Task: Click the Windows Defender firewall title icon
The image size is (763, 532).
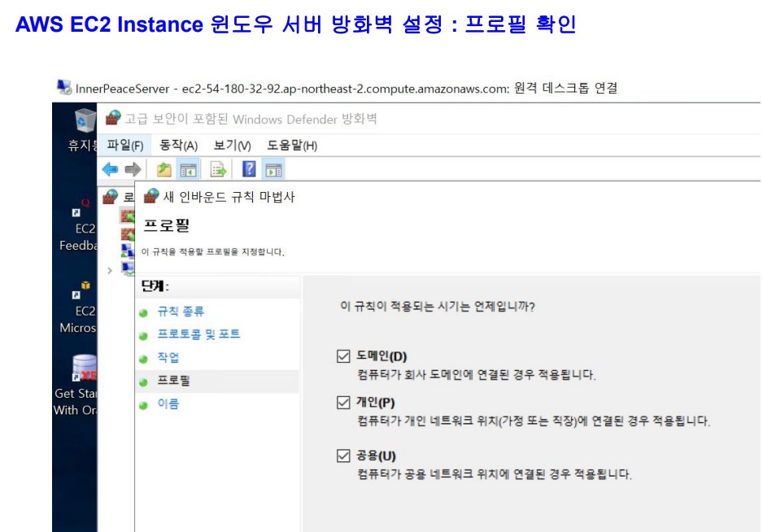Action: point(113,118)
